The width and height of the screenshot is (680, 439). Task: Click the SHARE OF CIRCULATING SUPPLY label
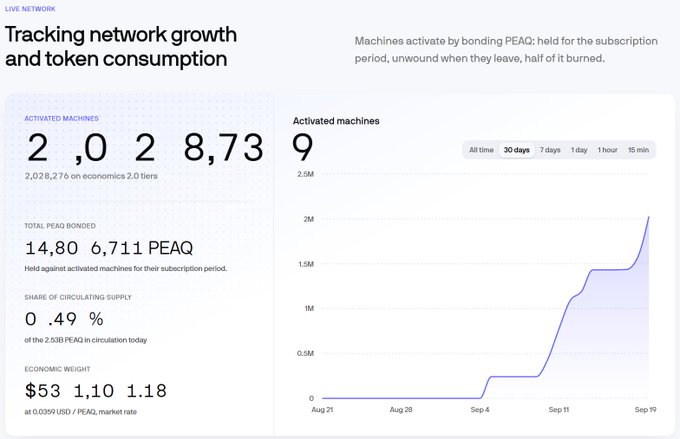click(x=78, y=297)
